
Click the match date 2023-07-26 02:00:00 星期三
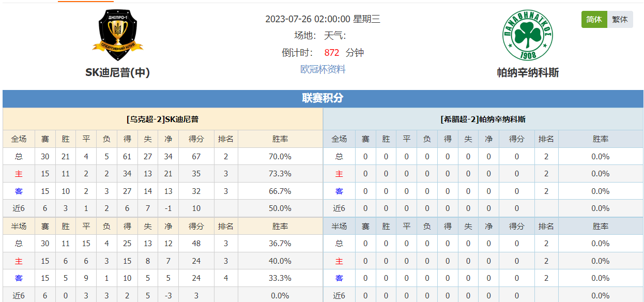pos(323,19)
